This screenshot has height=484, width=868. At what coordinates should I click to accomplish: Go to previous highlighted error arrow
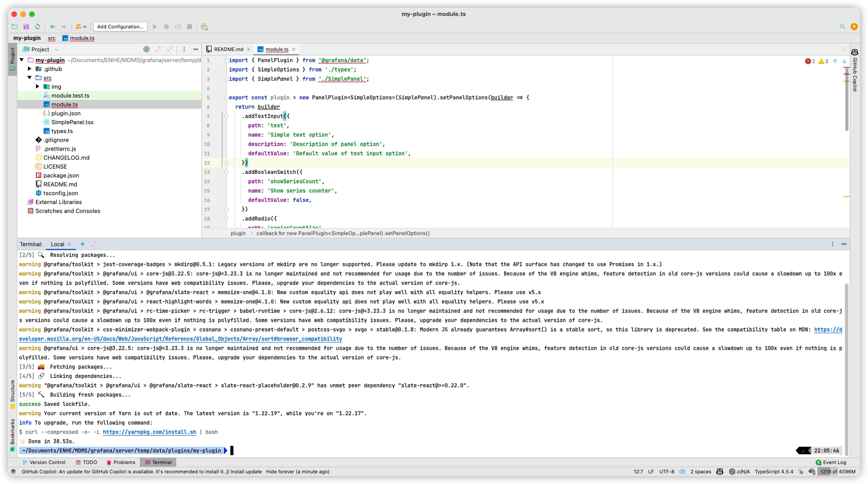(x=835, y=61)
